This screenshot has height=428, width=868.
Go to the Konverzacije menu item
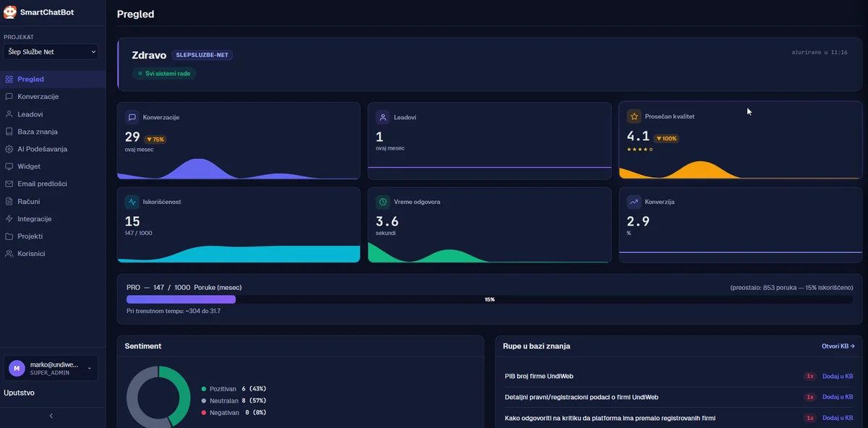click(53, 97)
